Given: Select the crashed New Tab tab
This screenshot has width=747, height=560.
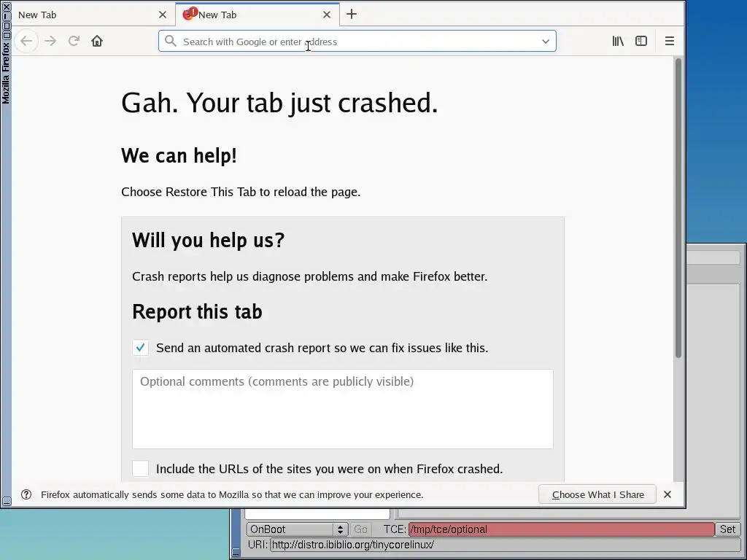Looking at the screenshot, I should click(258, 15).
